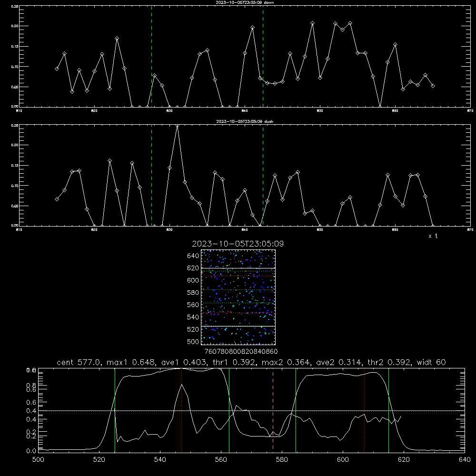Click the "2023-10-05T23:05:09 dusk" plot title
This screenshot has height=476, width=476.
(245, 121)
